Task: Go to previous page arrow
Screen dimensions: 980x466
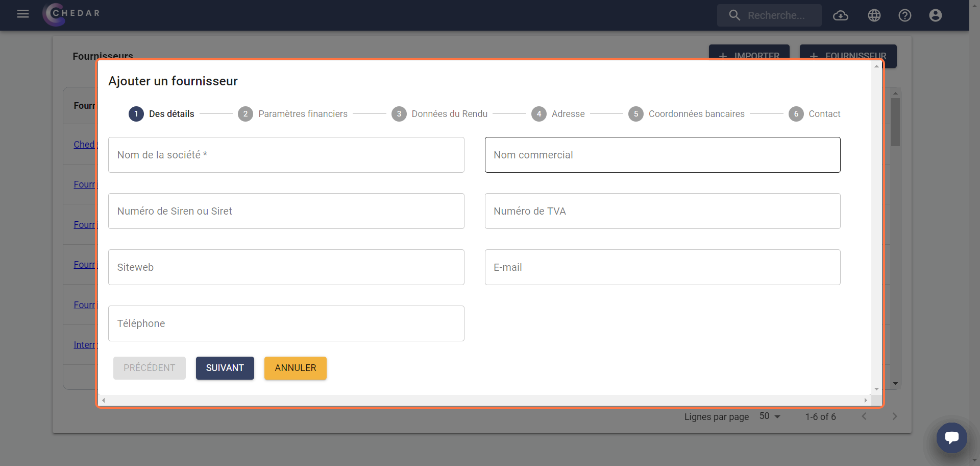Action: click(864, 416)
